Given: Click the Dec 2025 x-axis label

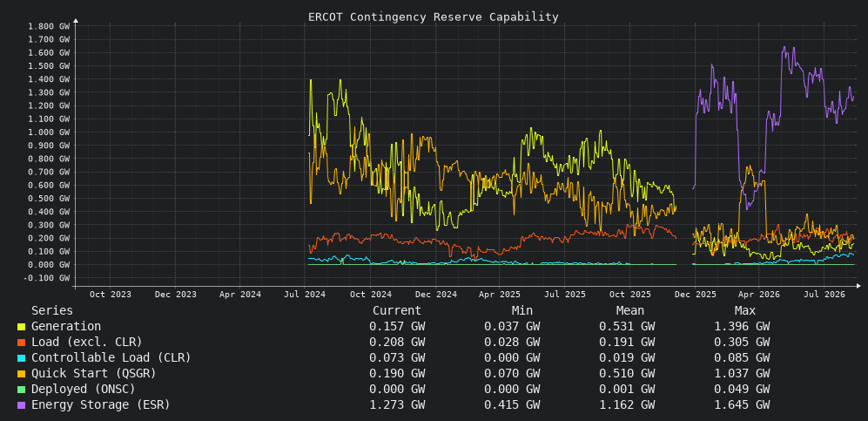Looking at the screenshot, I should (694, 295).
